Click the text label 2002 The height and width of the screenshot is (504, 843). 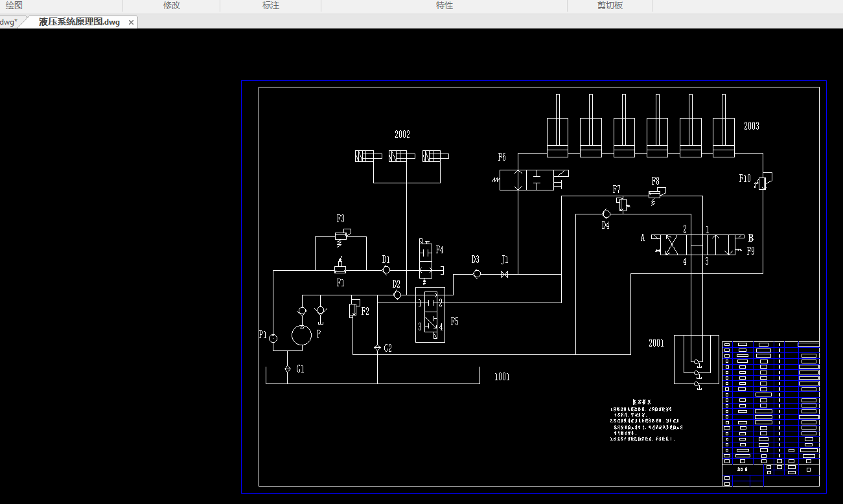[x=402, y=135]
